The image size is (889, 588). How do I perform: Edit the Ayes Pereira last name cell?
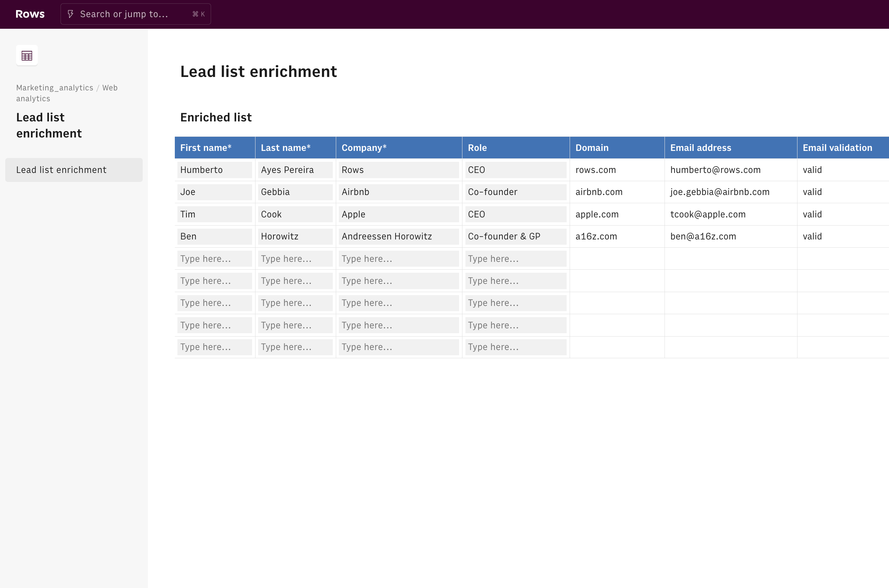coord(295,170)
